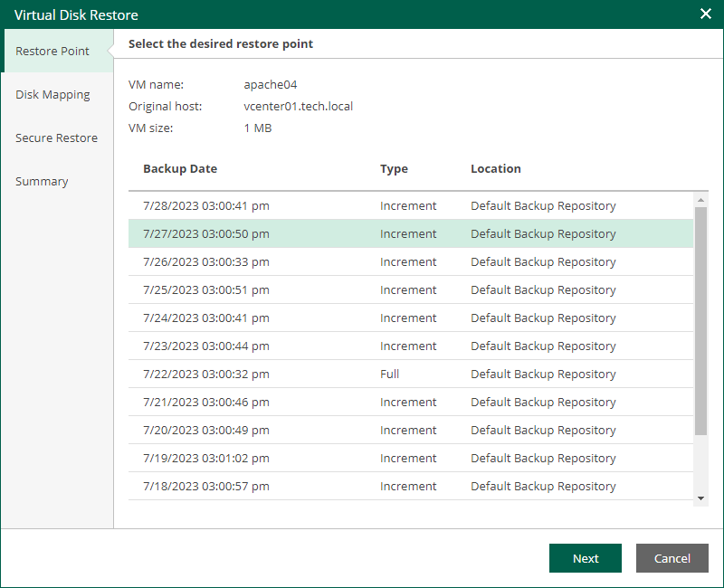Screen dimensions: 724x588
Task: Cancel the restore wizard
Action: tap(672, 558)
